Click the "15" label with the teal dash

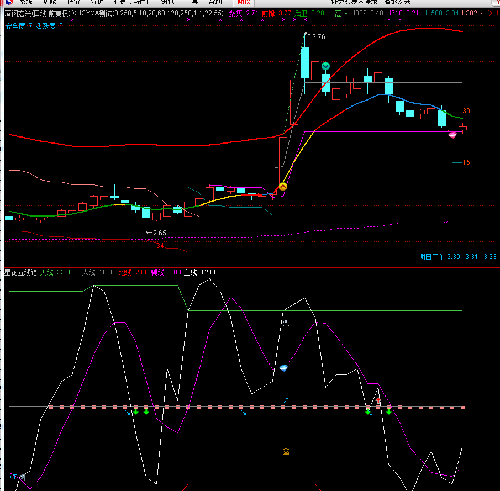[466, 163]
